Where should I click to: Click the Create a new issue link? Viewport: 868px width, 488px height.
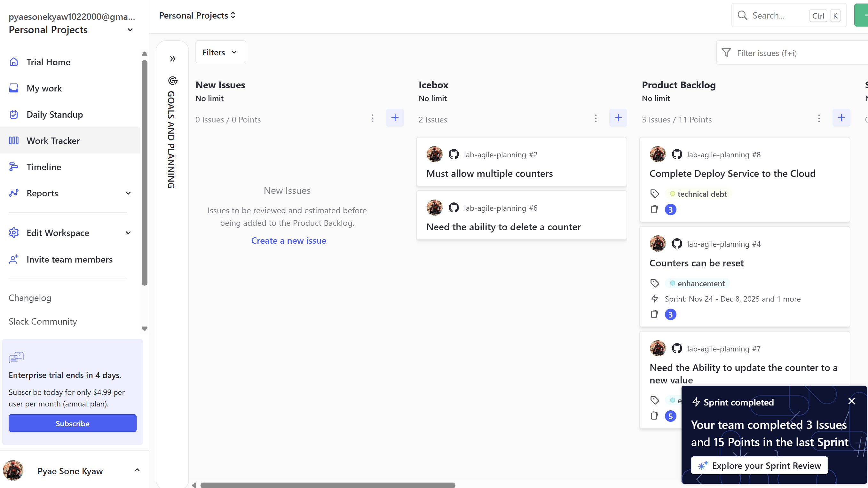(288, 240)
